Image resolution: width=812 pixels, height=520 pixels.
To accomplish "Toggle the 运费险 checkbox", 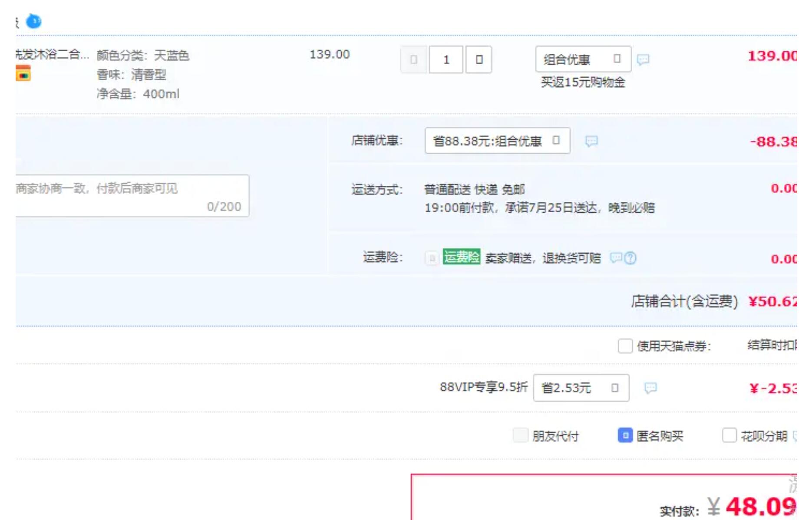I will tap(432, 258).
